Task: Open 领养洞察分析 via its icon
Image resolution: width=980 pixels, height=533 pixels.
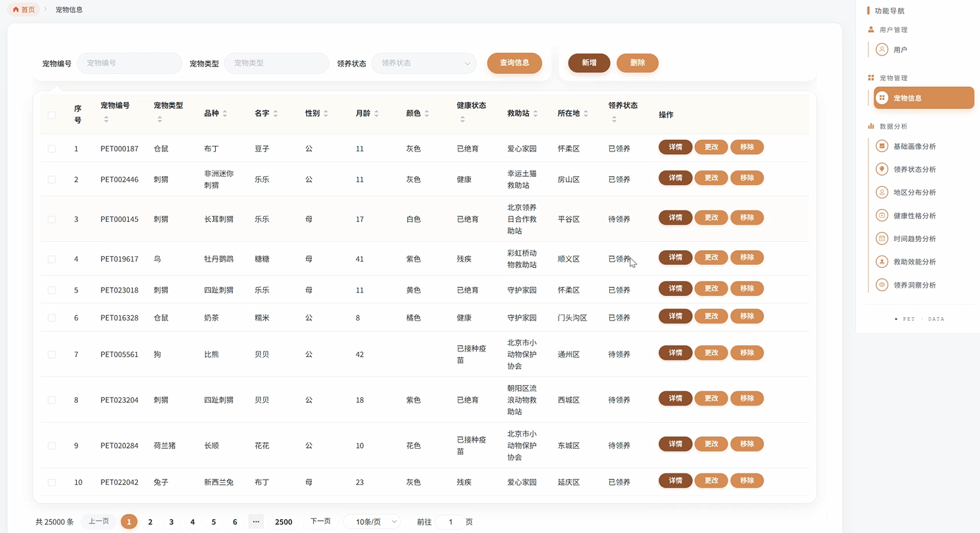Action: pos(882,285)
